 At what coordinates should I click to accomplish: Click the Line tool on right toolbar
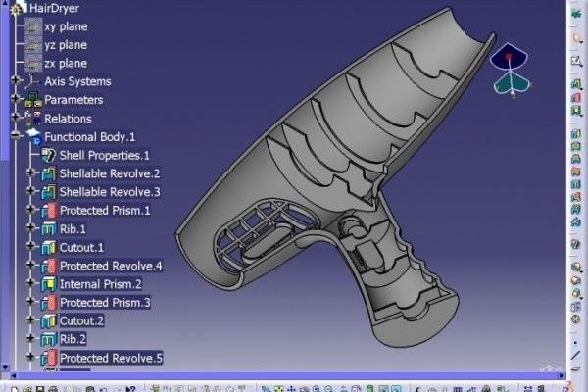pyautogui.click(x=576, y=355)
